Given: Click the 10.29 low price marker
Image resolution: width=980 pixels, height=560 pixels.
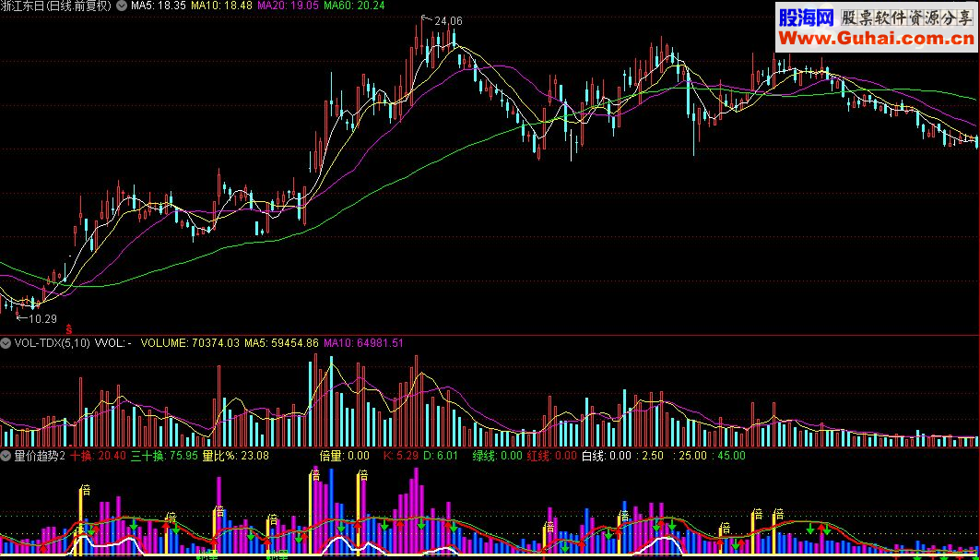Looking at the screenshot, I should tap(42, 318).
